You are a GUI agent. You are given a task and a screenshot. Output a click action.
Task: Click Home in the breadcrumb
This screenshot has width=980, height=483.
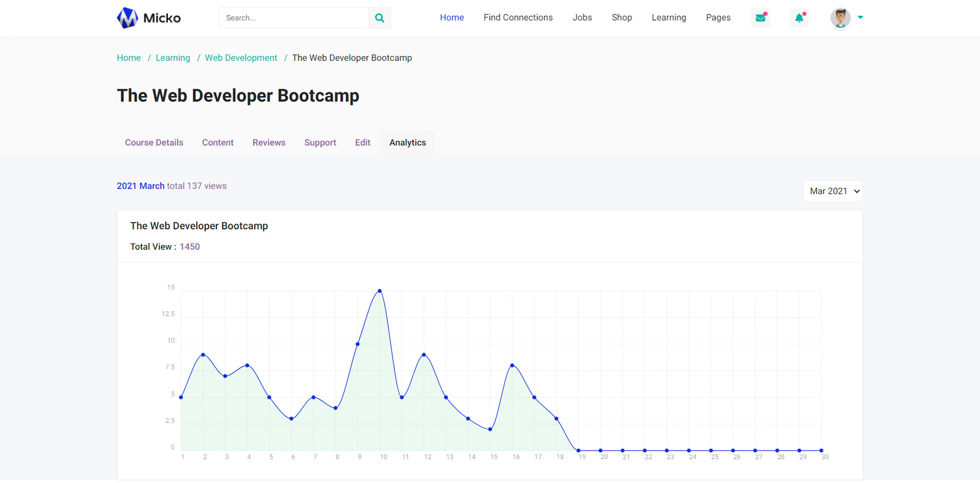pyautogui.click(x=129, y=58)
